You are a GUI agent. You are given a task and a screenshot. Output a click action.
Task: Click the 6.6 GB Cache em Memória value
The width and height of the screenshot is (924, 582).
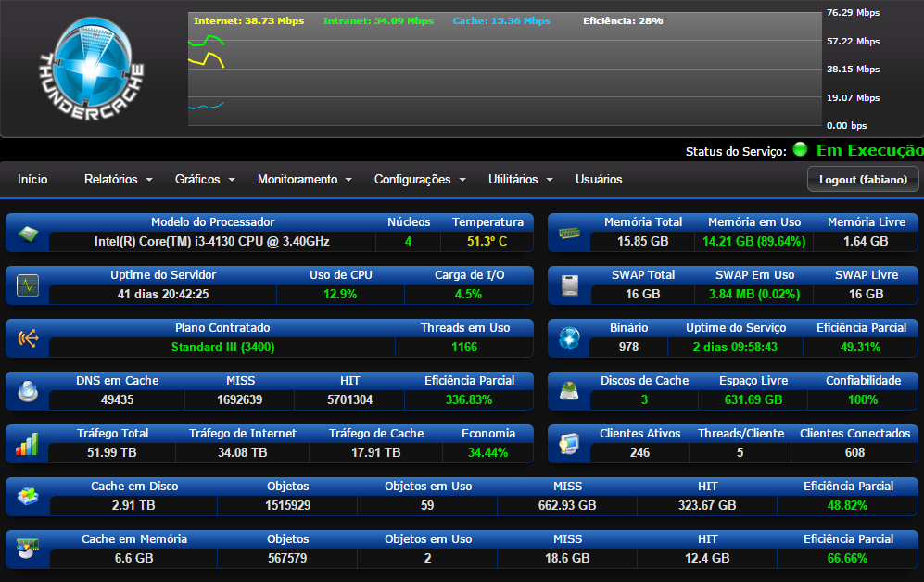[x=133, y=558]
